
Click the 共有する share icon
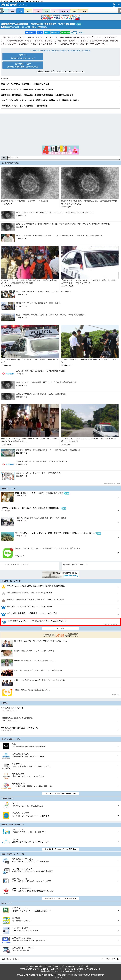coord(78,33)
